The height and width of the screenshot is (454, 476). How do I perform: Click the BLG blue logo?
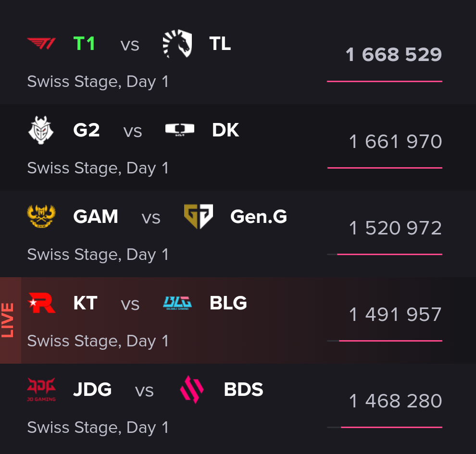click(177, 303)
